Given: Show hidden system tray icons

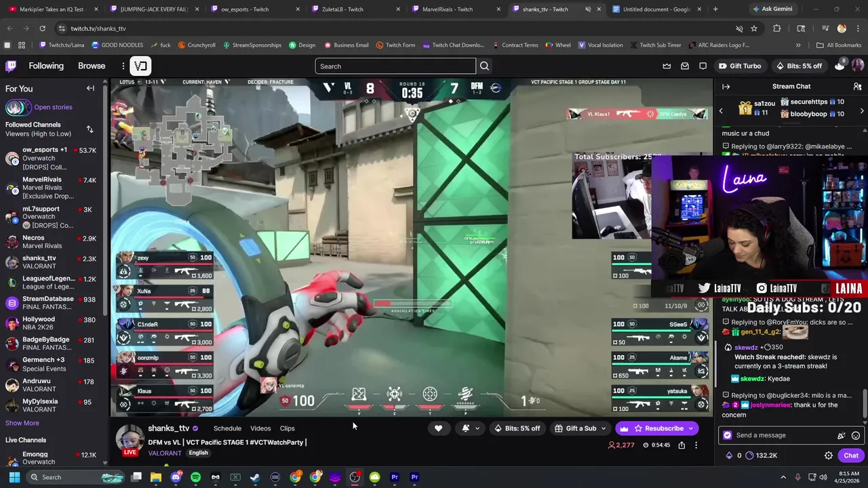Looking at the screenshot, I should 783,477.
